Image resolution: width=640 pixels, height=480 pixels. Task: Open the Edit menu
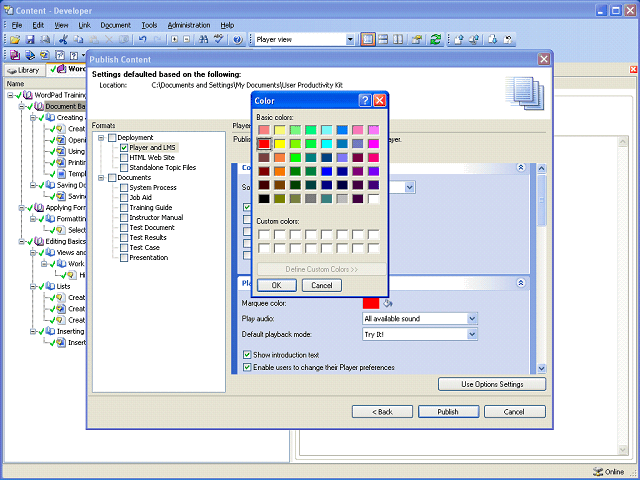(38, 25)
